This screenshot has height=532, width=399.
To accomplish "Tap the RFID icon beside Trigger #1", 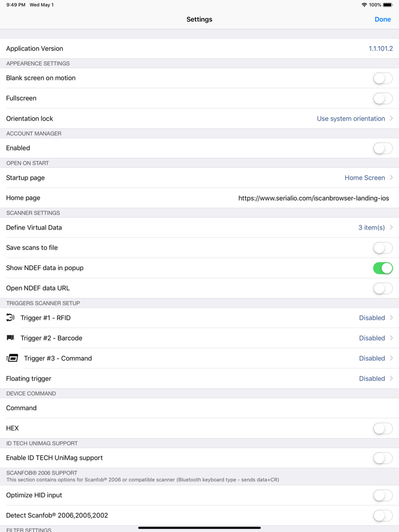I will (11, 317).
